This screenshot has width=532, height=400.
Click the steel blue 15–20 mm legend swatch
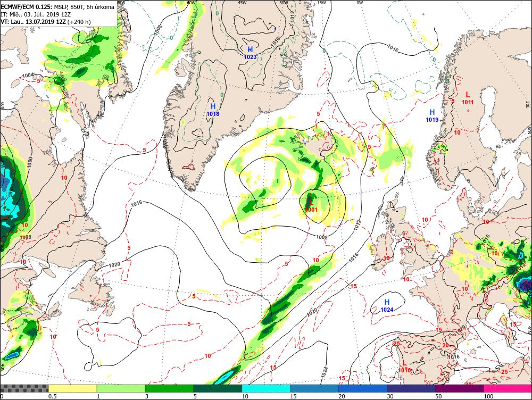pyautogui.click(x=314, y=388)
